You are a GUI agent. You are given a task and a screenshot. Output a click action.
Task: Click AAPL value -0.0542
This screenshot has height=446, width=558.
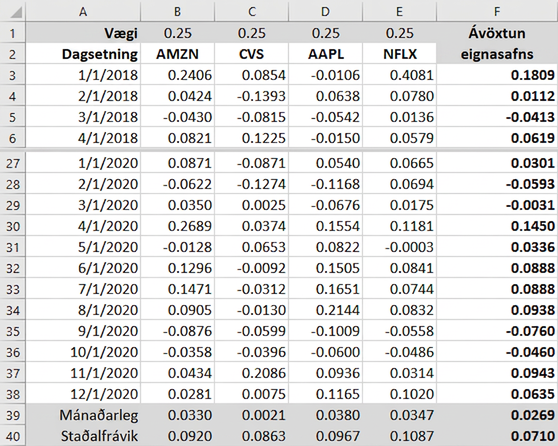click(x=325, y=117)
